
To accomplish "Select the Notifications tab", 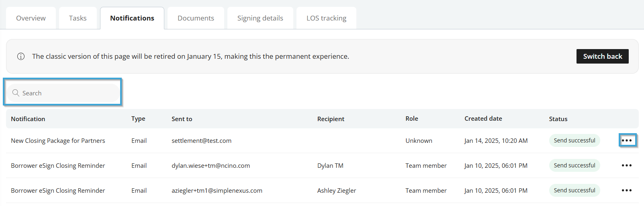I will point(132,18).
